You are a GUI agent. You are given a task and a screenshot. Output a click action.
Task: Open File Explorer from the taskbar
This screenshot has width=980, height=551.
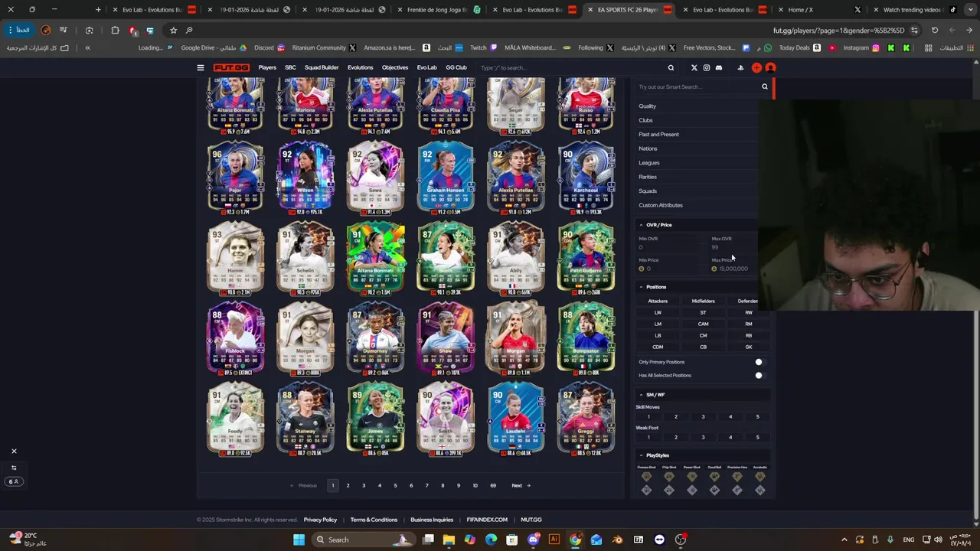(x=449, y=540)
